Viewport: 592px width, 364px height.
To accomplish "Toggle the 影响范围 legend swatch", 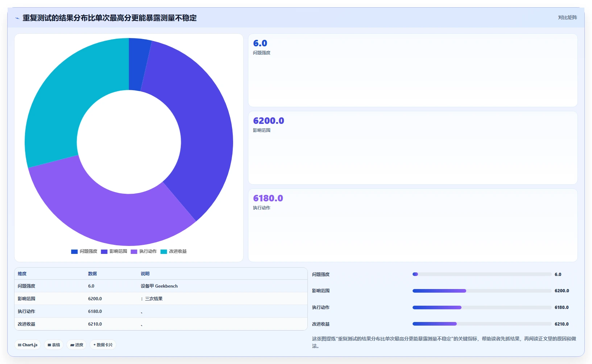I will coord(104,251).
